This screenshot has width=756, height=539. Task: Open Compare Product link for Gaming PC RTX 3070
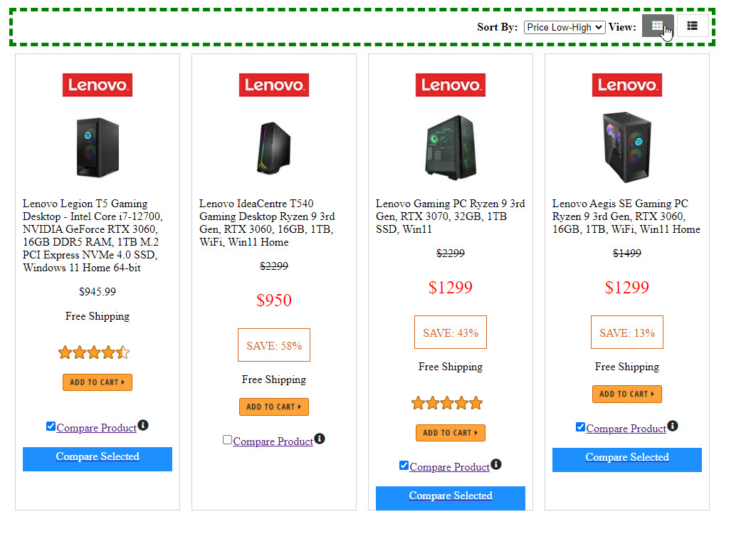point(450,467)
